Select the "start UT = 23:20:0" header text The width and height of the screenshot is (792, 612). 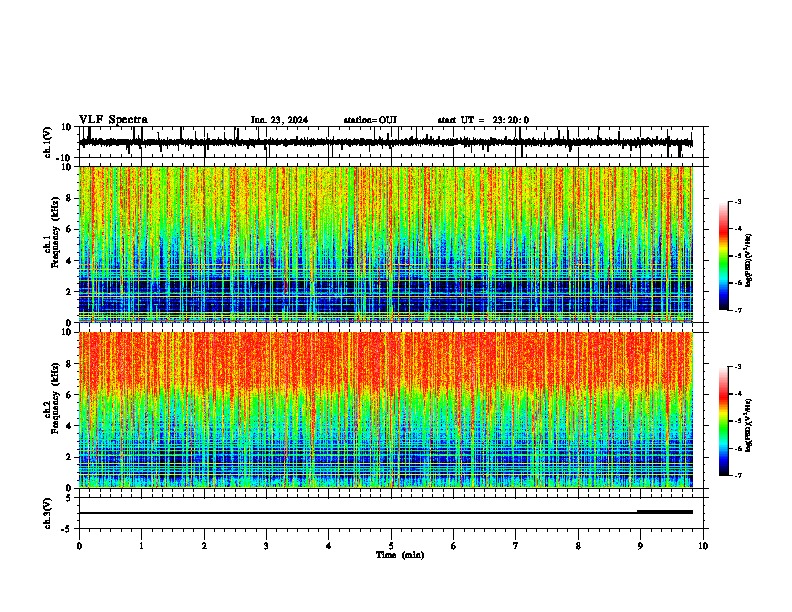pyautogui.click(x=483, y=120)
